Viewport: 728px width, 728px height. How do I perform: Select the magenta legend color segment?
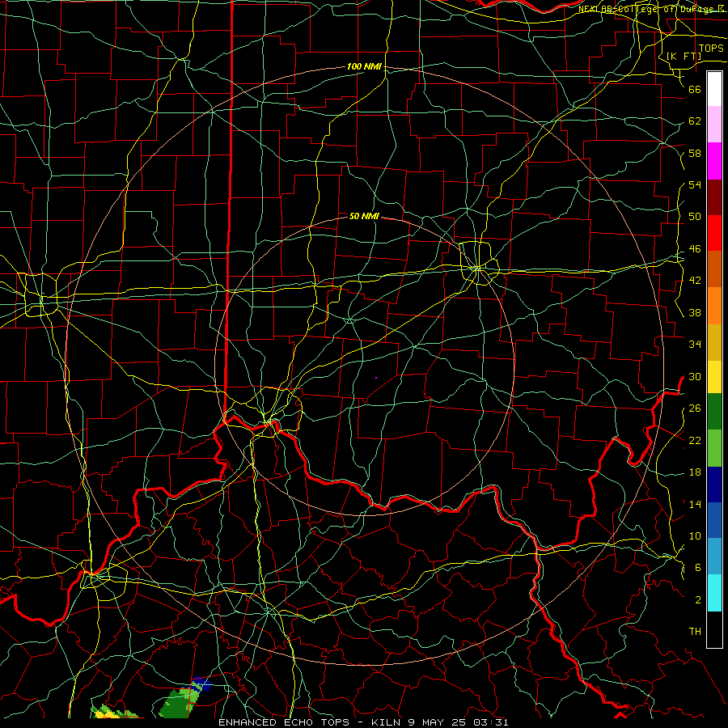tap(714, 161)
